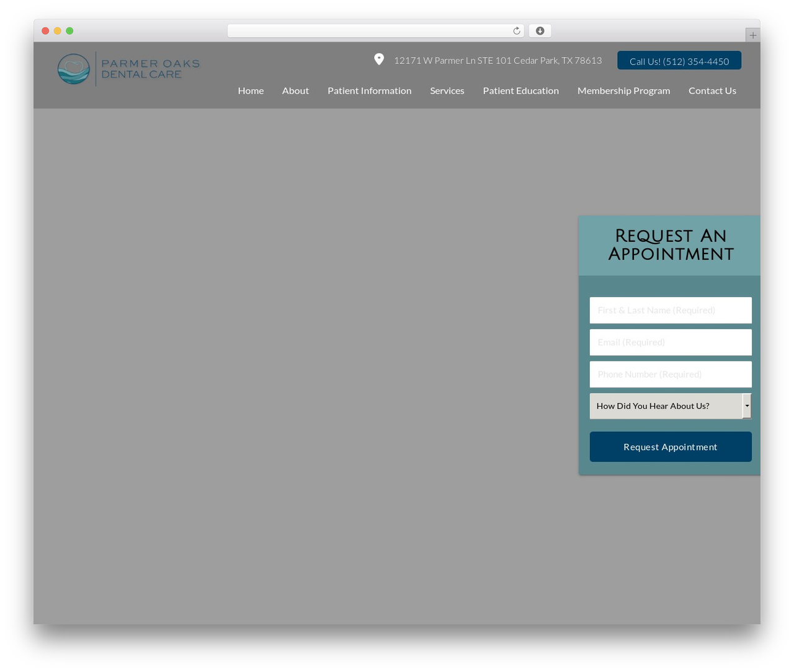Expand the How Did You Hear About Us dropdown
The width and height of the screenshot is (794, 672).
671,406
